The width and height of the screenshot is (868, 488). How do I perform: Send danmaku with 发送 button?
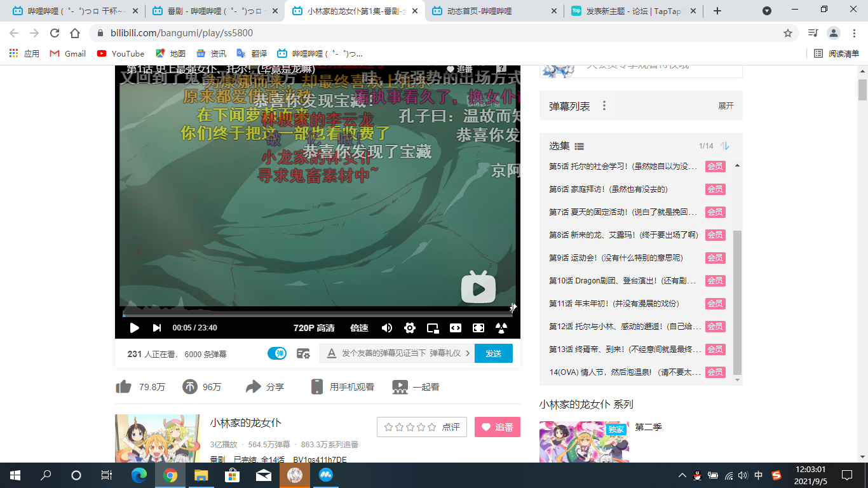point(494,353)
